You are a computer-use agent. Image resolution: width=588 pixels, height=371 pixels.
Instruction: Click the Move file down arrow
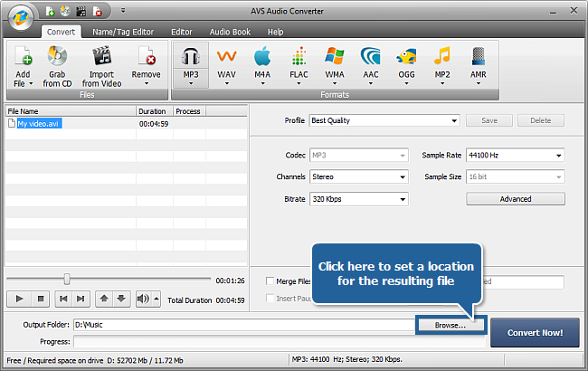click(x=121, y=299)
